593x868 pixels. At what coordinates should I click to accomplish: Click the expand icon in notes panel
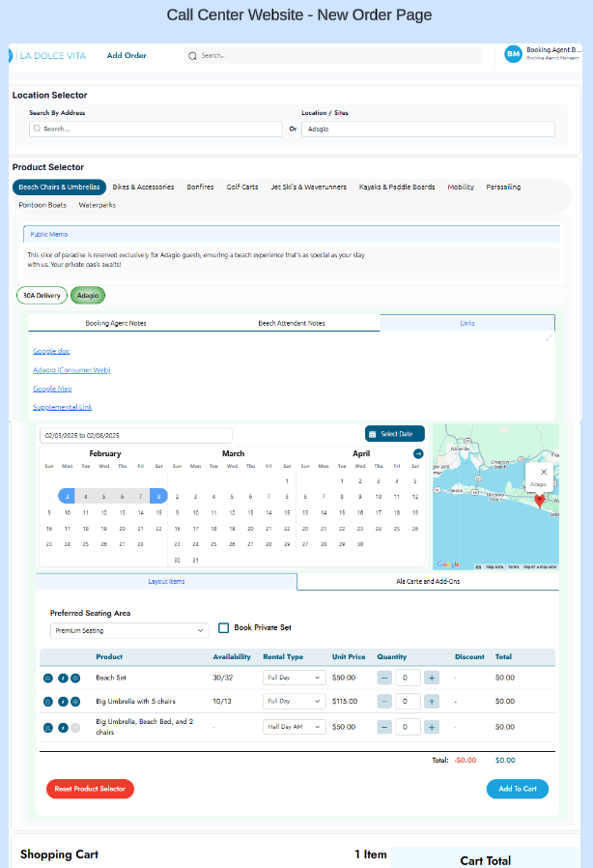tap(550, 337)
